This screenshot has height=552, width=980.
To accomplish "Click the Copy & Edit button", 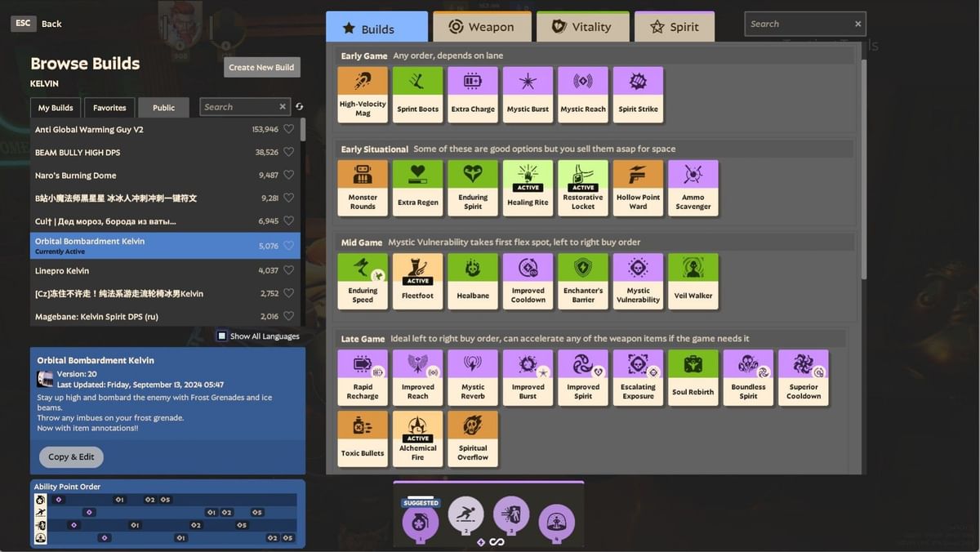I will pos(71,457).
